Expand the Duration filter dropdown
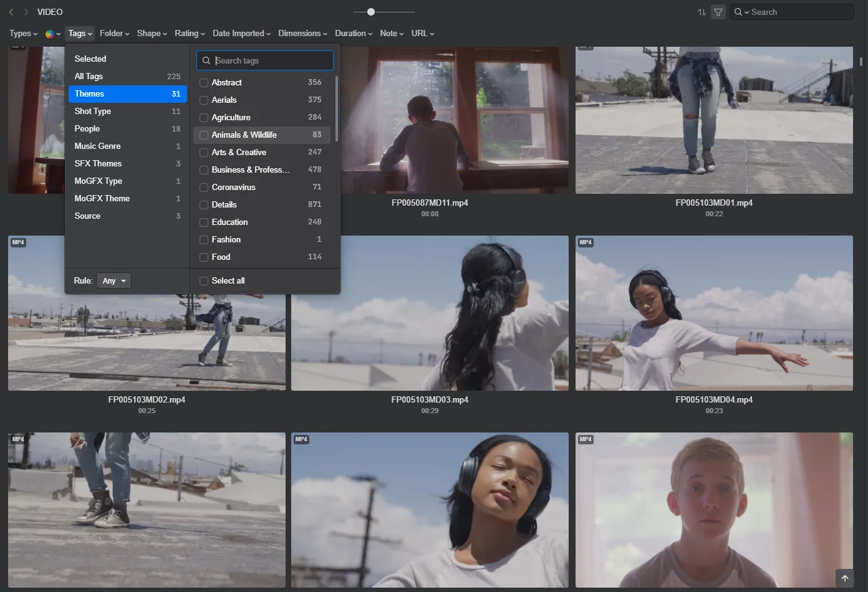Image resolution: width=868 pixels, height=592 pixels. tap(353, 34)
